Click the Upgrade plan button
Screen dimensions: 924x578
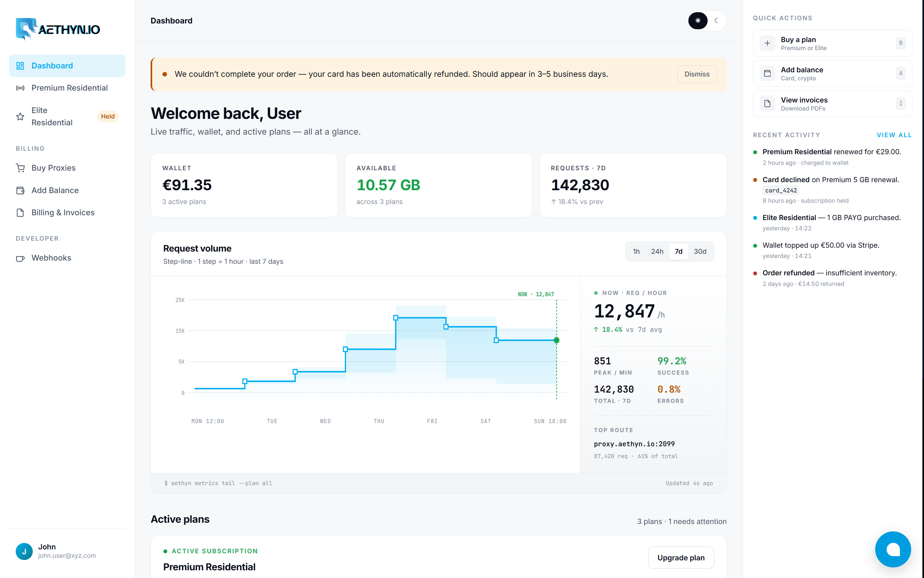[681, 557]
